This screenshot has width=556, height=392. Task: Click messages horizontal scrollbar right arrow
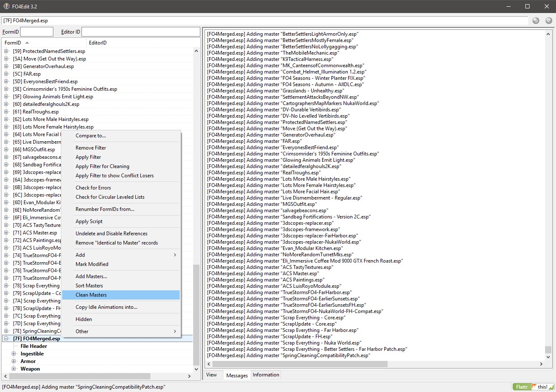tap(541, 364)
